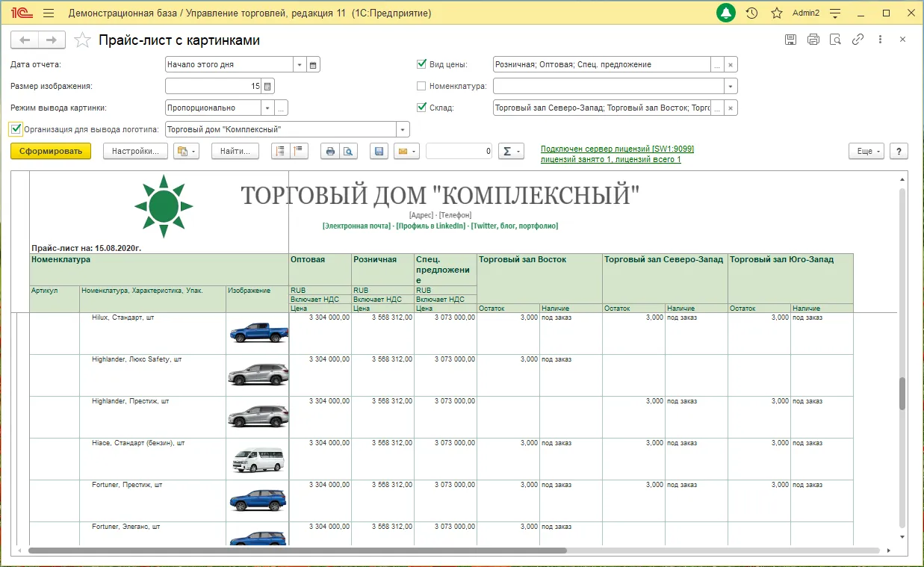The image size is (924, 567).
Task: Click the Сформировать button
Action: point(51,151)
